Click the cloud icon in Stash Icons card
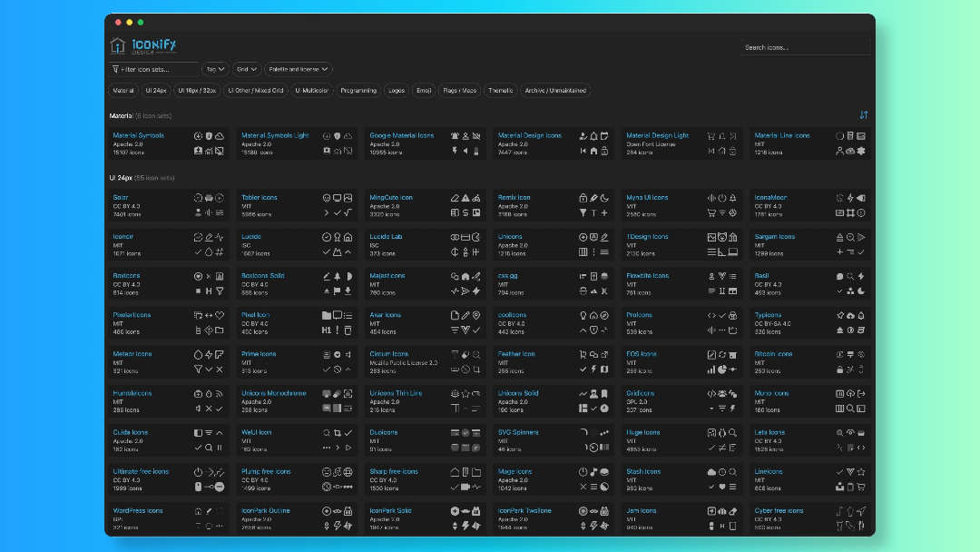The height and width of the screenshot is (552, 980). pos(711,472)
